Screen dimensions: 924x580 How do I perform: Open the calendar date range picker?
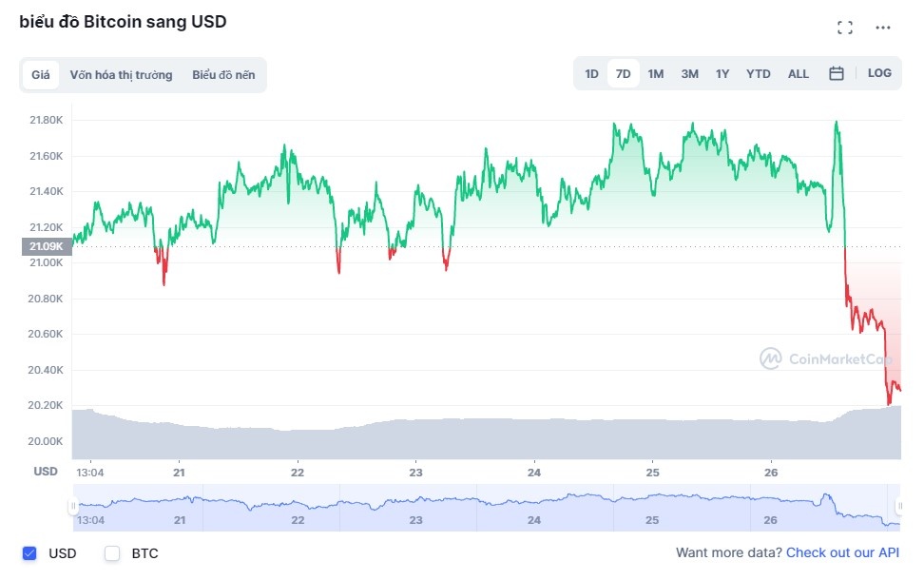pyautogui.click(x=837, y=73)
